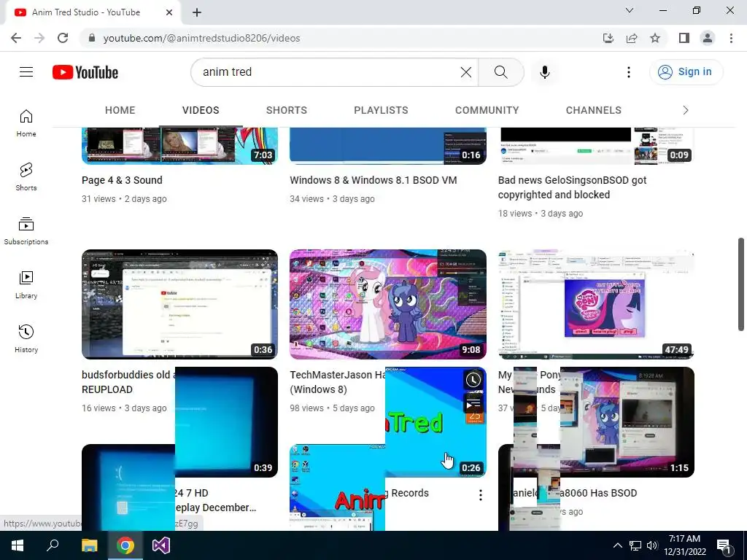747x560 pixels.
Task: Reload the page
Action: coord(63,38)
